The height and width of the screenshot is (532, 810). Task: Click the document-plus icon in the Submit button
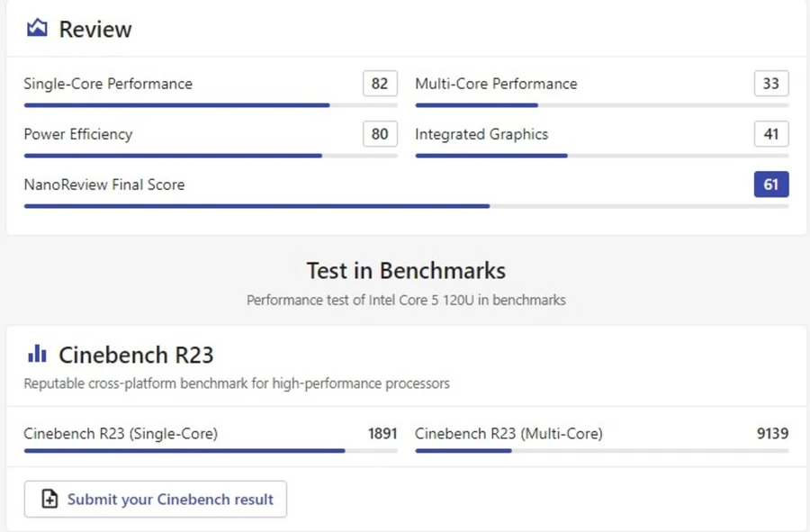[x=49, y=499]
